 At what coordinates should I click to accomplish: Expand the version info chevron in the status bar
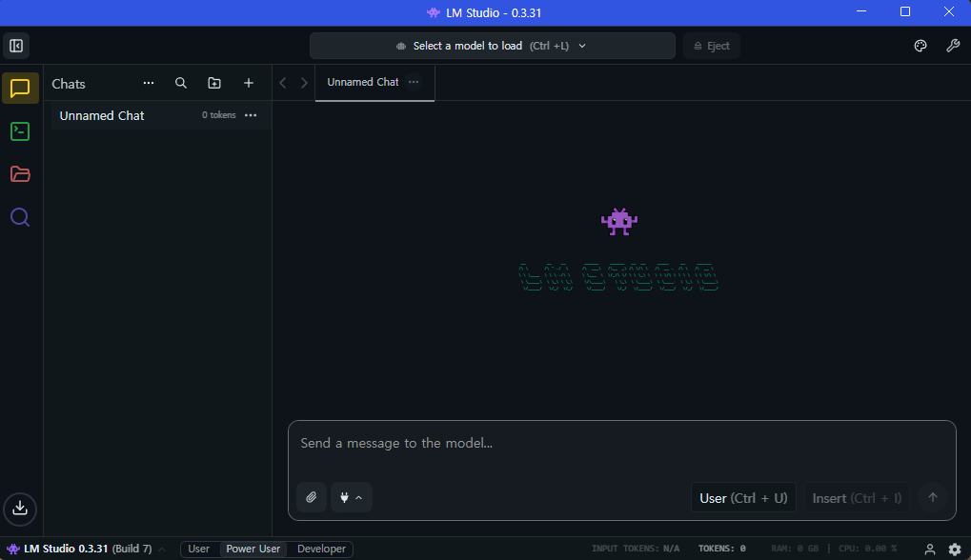(x=162, y=549)
